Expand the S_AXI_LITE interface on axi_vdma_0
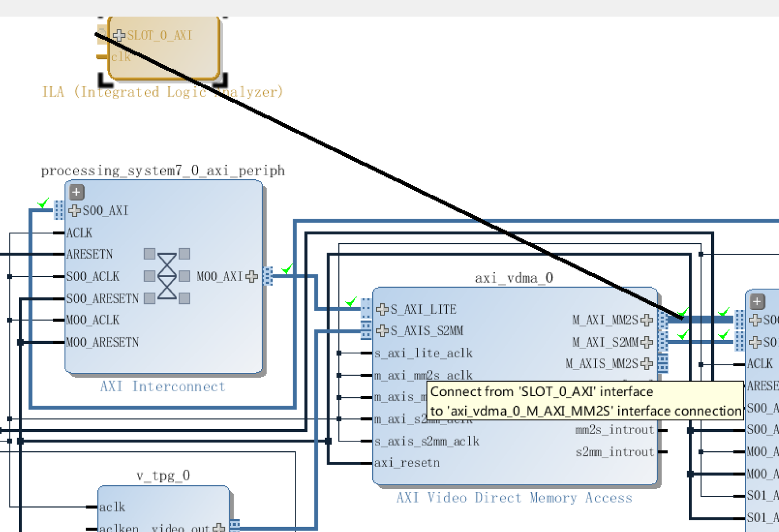 tap(382, 309)
